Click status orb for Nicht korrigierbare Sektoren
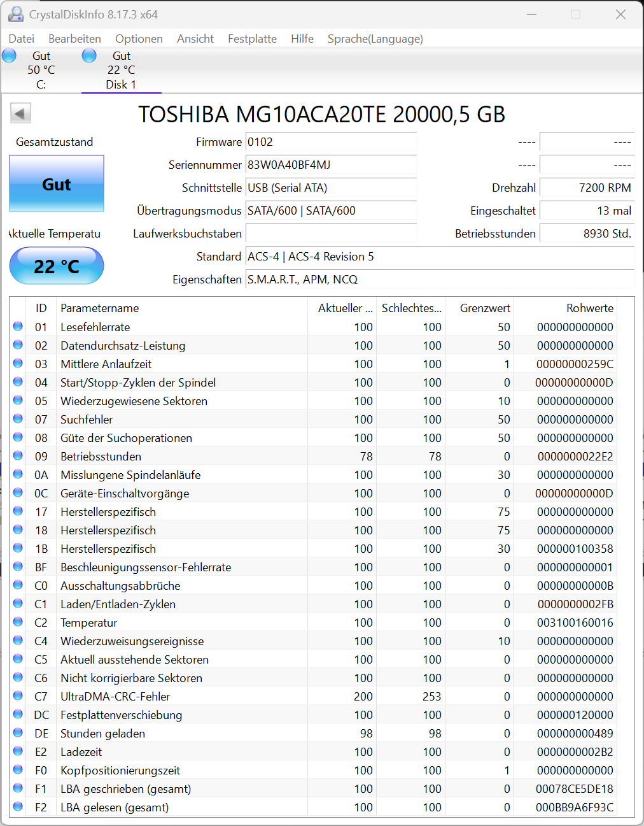The width and height of the screenshot is (644, 826). point(18,677)
